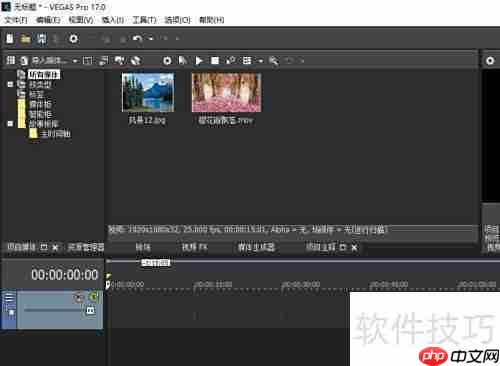Switch to the 项目注释 tab
The height and width of the screenshot is (366, 500).
pos(321,247)
